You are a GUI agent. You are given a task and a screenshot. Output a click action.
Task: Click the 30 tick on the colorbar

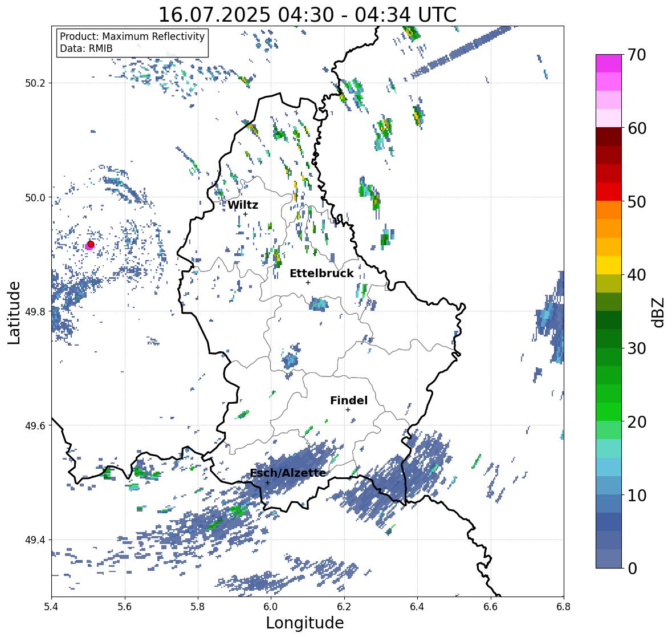click(x=637, y=348)
